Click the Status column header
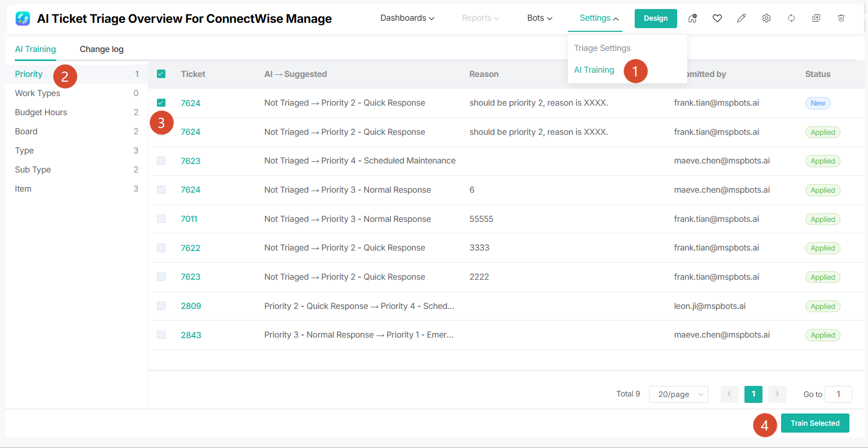Viewport: 868px width, 448px height. [x=818, y=74]
